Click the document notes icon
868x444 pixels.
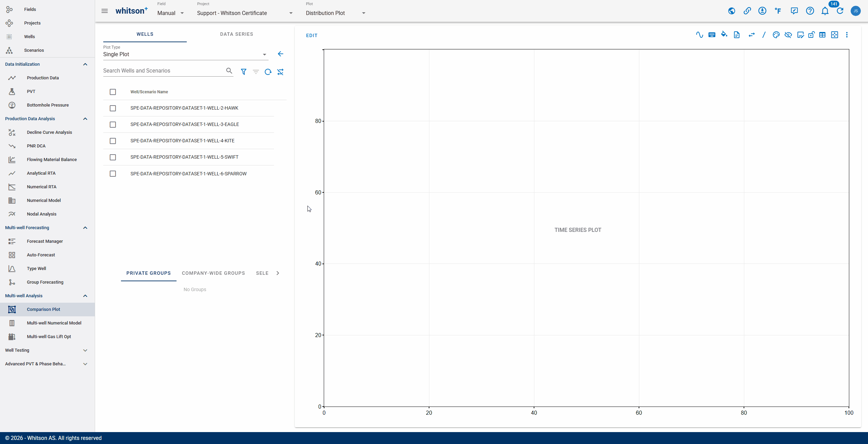coord(737,35)
